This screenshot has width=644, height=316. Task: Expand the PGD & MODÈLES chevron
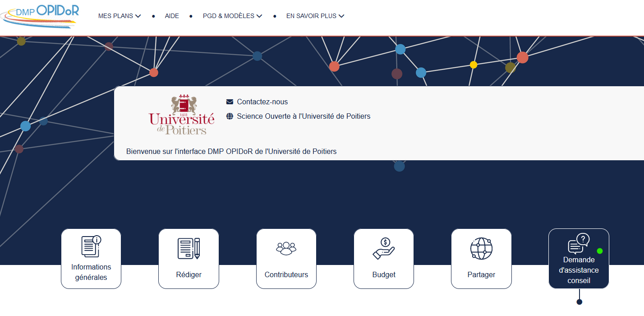259,16
